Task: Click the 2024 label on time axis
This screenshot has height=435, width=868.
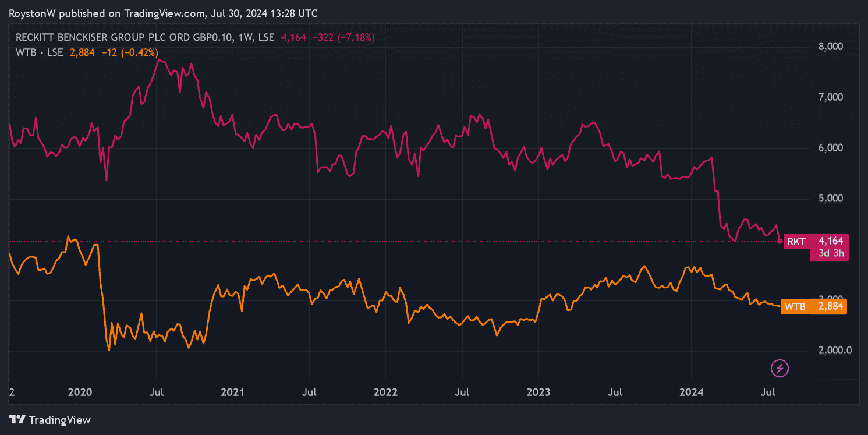Action: [x=691, y=392]
